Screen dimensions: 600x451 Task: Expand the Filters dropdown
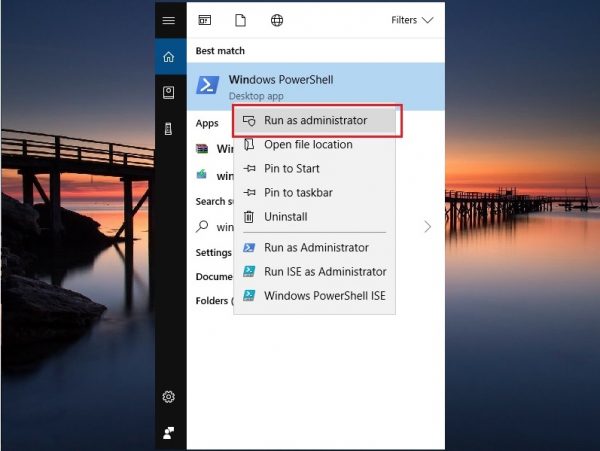412,20
